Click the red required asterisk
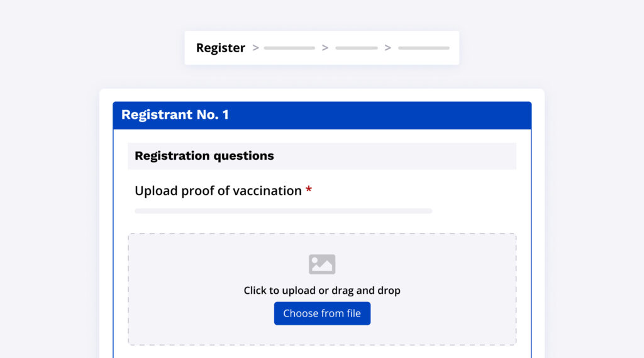The width and height of the screenshot is (644, 358). pos(309,191)
